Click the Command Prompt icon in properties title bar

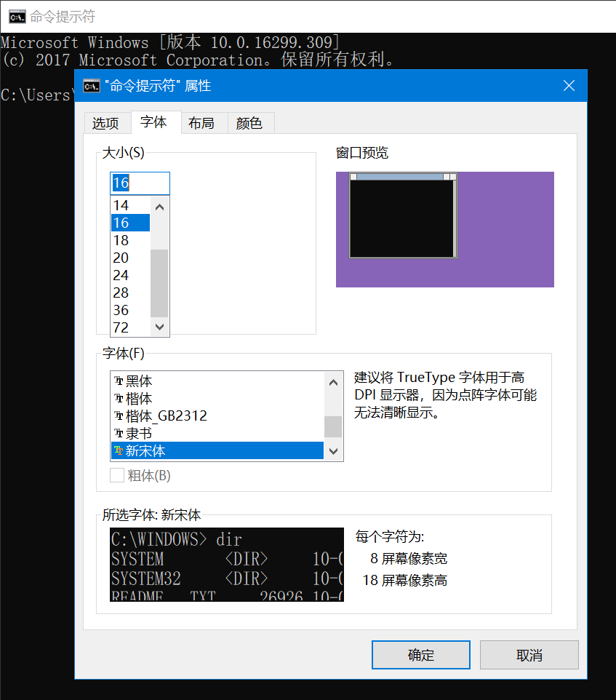coord(92,86)
